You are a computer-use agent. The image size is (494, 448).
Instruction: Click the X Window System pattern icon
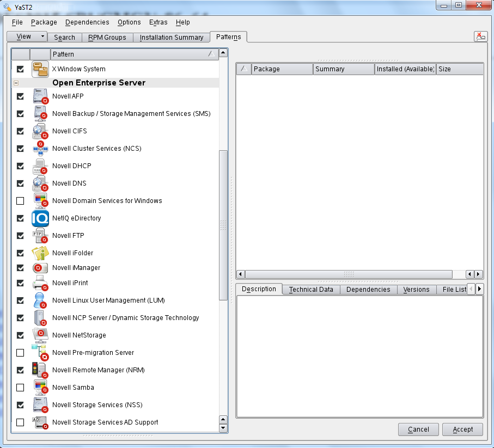click(40, 69)
